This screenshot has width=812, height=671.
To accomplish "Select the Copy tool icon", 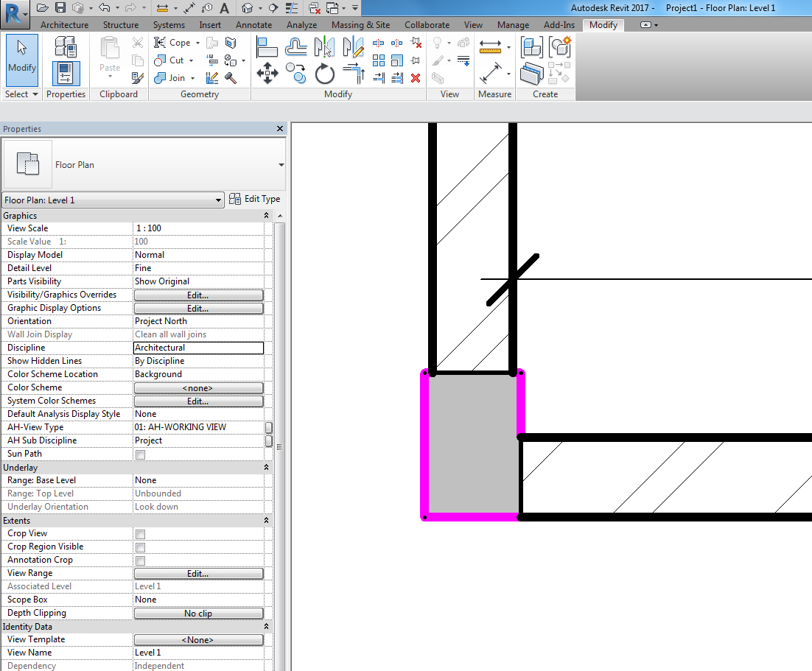I will click(296, 72).
